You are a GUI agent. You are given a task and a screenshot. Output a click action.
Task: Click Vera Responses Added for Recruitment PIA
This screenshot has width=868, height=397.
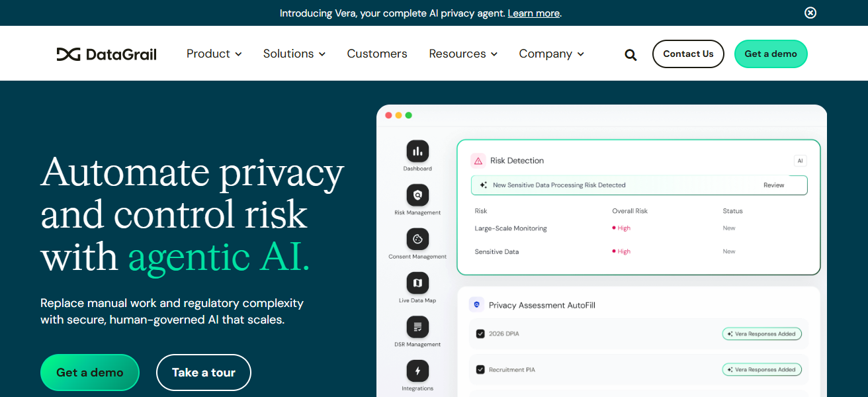(761, 370)
